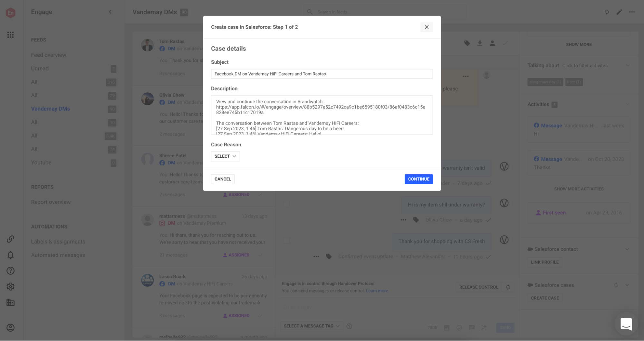Screen dimensions: 644x341
Task: Click the magic wand icon in reply bar
Action: [484, 327]
